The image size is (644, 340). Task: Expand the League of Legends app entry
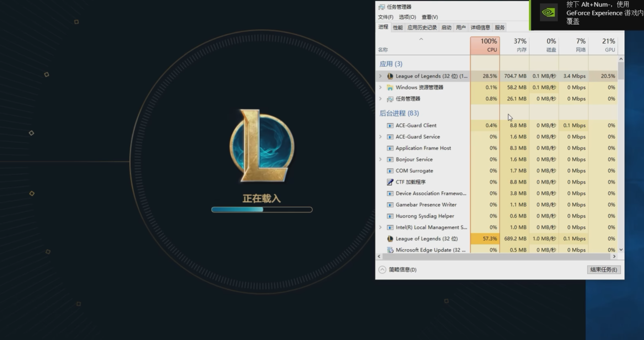380,76
